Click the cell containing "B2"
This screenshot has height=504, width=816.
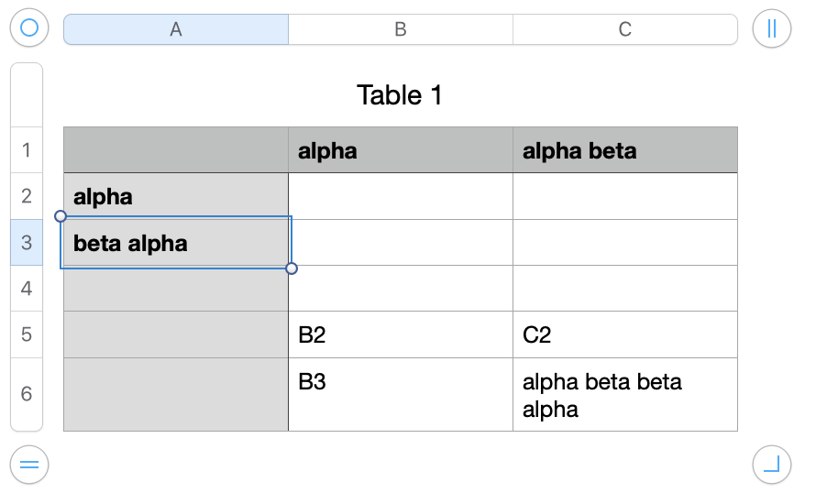pos(400,334)
